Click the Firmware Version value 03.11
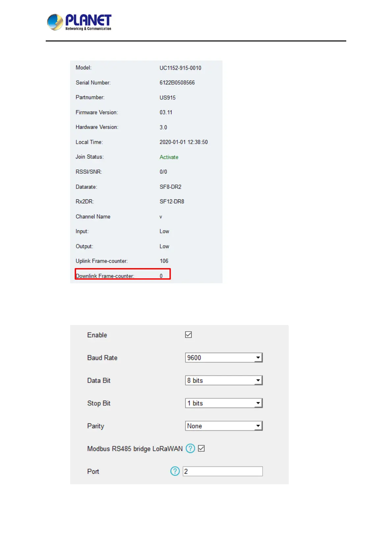Viewport: 392px width, 554px height. (166, 113)
